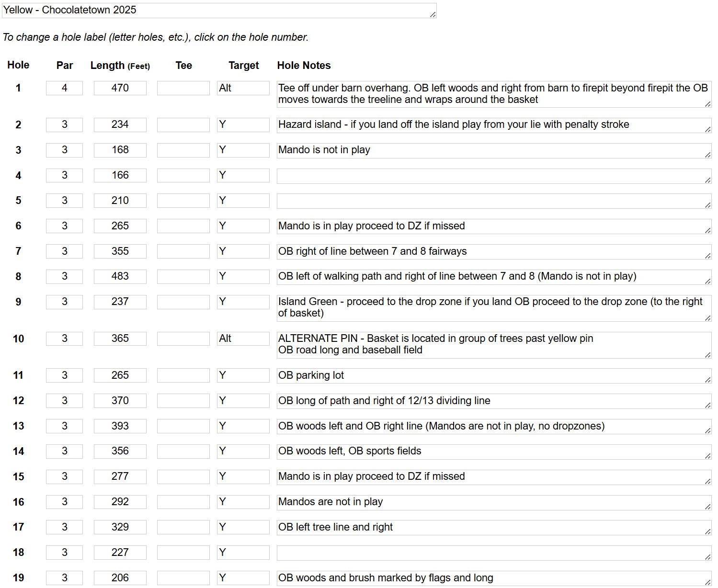
Task: Click the Target field for hole 7
Action: point(243,251)
